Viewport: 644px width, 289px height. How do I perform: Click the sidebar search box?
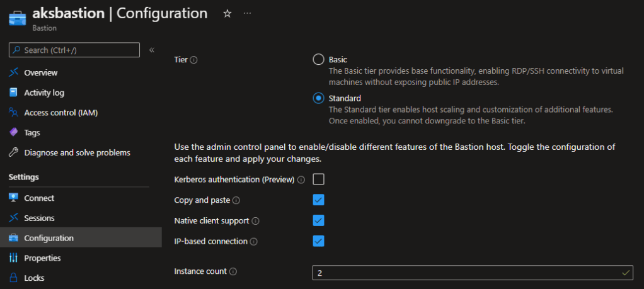click(x=74, y=50)
